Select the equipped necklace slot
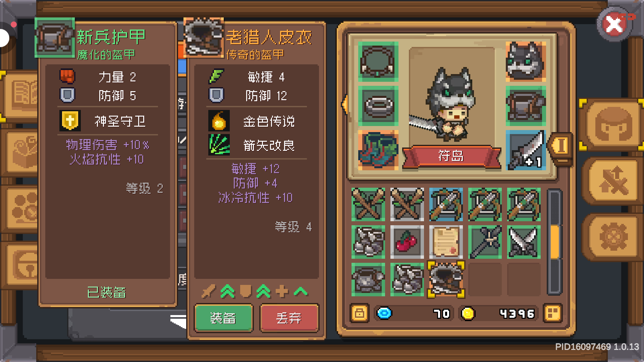644x362 pixels. point(378,62)
